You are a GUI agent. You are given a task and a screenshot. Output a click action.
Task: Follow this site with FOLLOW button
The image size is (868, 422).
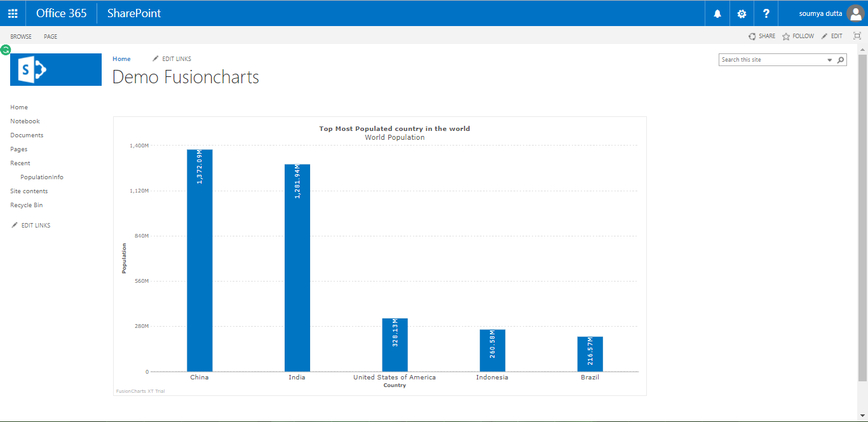coord(798,36)
